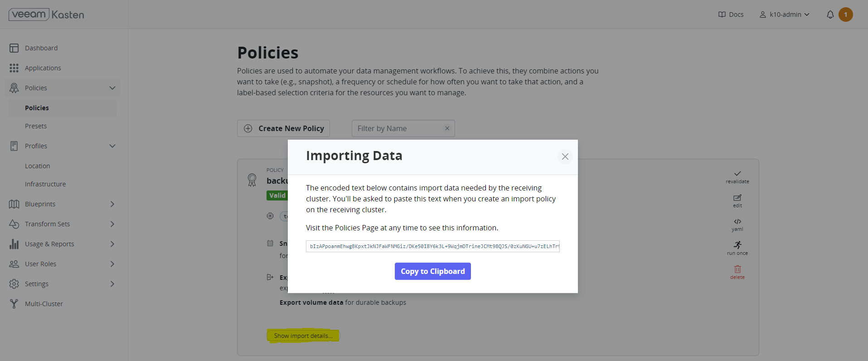Screen dimensions: 868x361
Task: Click the Valid status badge
Action: (277, 195)
